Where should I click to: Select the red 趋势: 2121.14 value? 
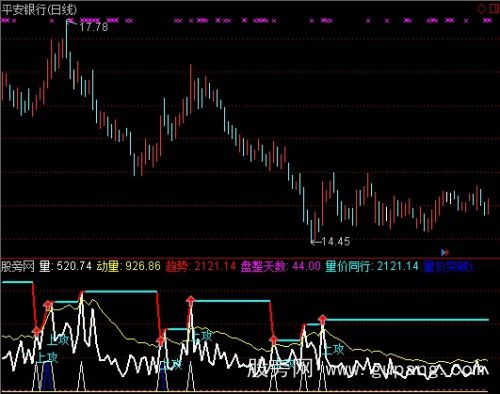(x=201, y=266)
